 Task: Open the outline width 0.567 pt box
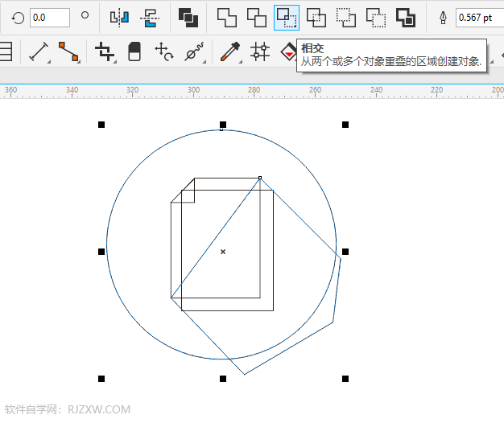pyautogui.click(x=478, y=17)
